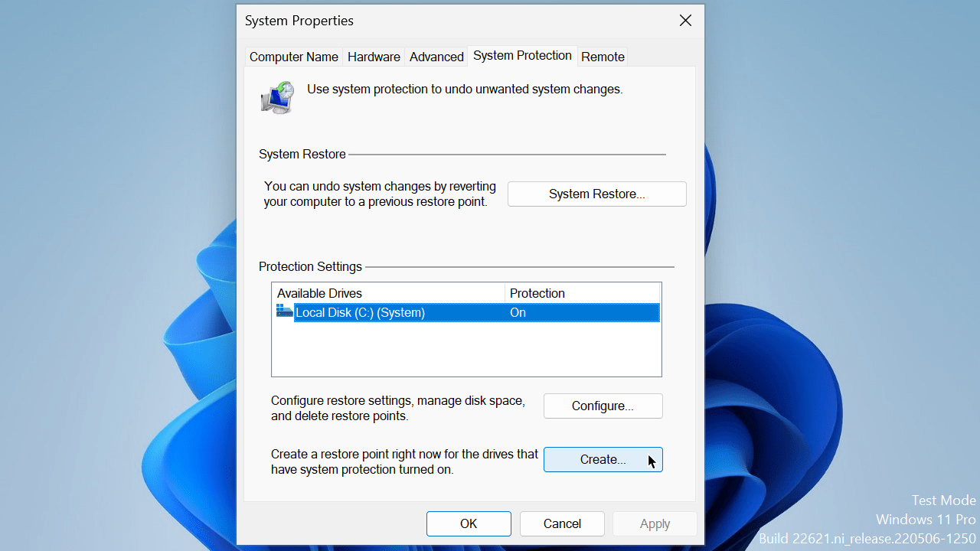Select the System Protection tab

click(522, 56)
